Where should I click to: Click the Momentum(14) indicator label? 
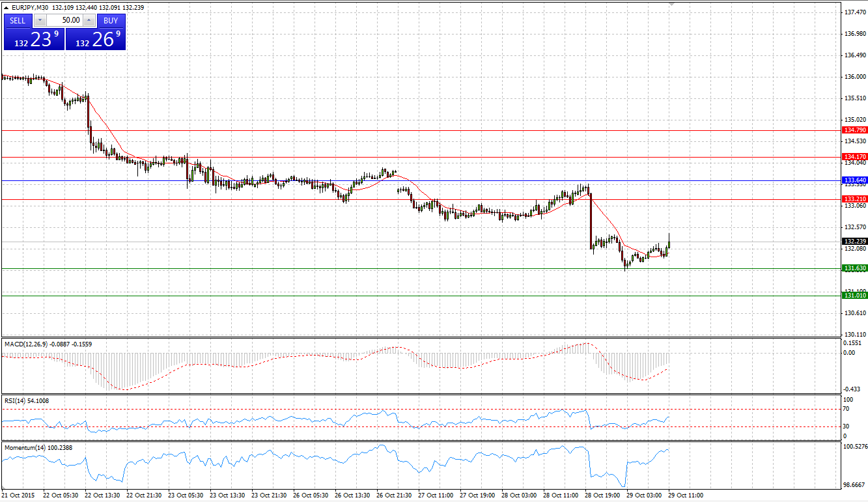pos(25,448)
